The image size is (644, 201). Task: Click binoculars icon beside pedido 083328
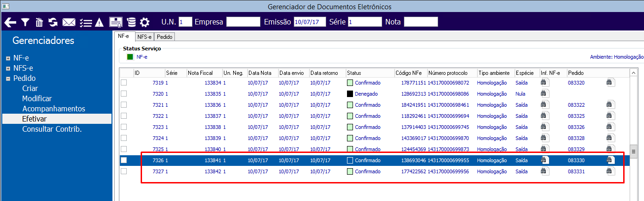611,138
